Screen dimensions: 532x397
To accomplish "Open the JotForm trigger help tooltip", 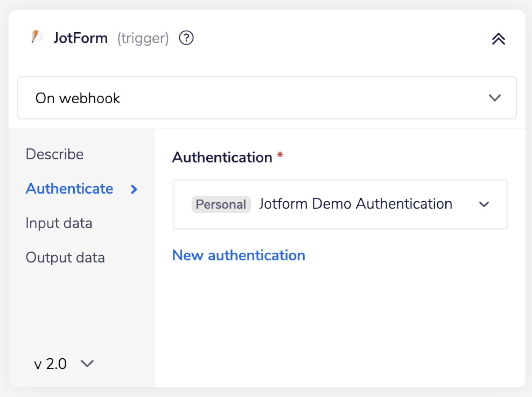I will (186, 38).
